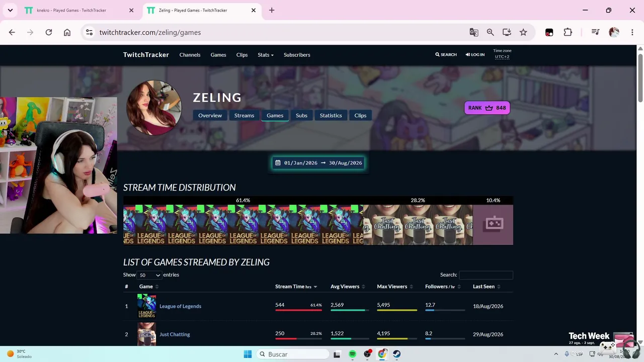Screen dimensions: 644x362
Task: Open the Show entries dropdown
Action: (149, 275)
